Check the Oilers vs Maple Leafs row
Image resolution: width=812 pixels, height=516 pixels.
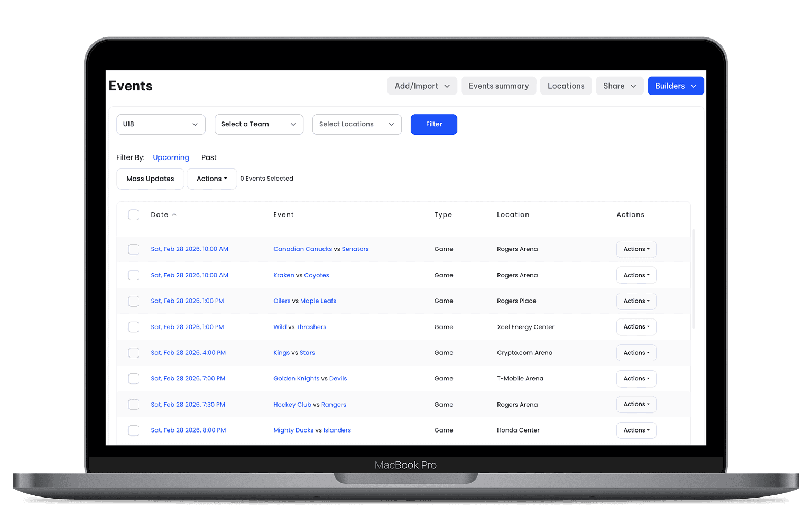tap(134, 301)
